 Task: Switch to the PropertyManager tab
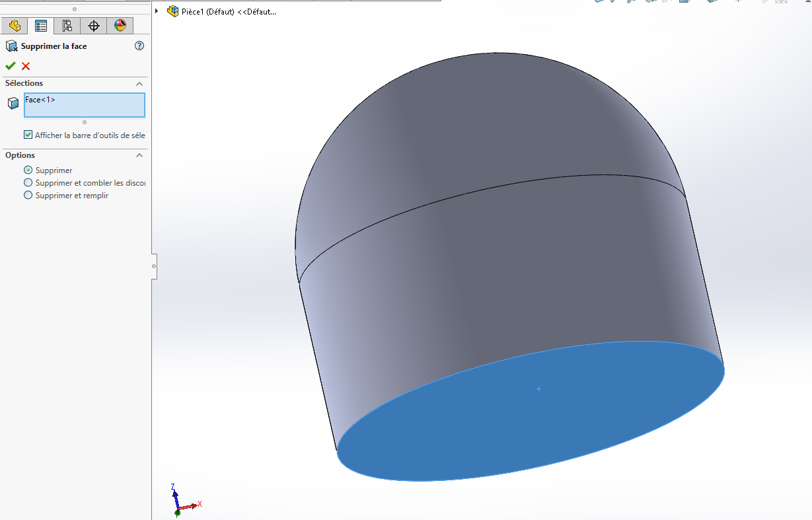[x=41, y=26]
